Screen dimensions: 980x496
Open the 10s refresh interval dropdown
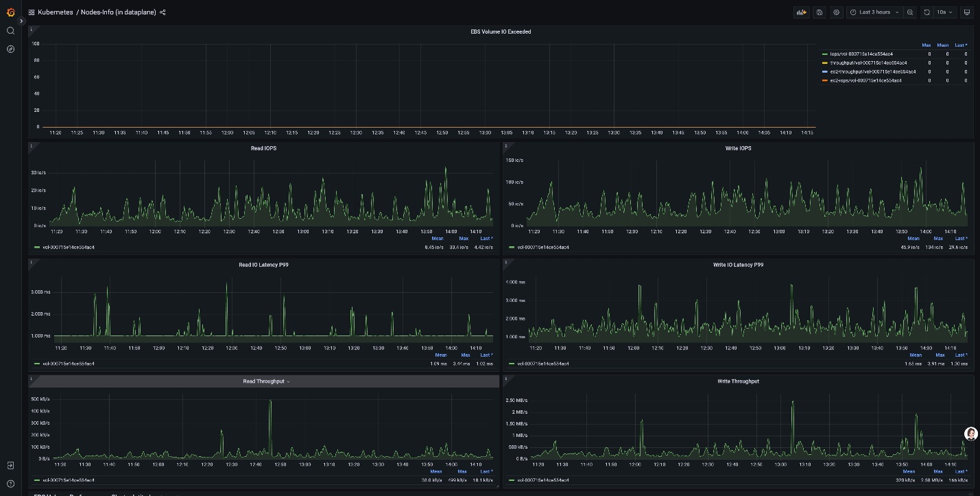click(x=945, y=12)
